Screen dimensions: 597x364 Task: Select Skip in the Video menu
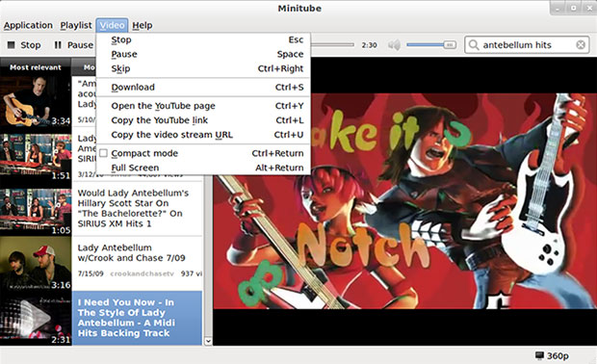[204, 69]
